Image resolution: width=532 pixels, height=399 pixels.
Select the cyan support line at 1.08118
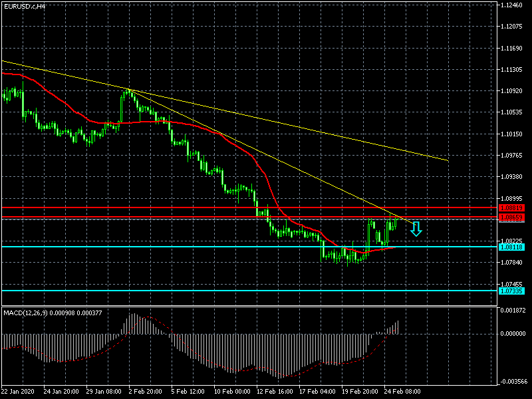pos(199,247)
